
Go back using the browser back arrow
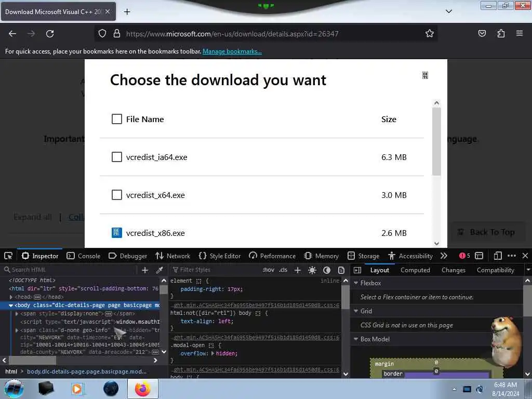click(x=12, y=34)
